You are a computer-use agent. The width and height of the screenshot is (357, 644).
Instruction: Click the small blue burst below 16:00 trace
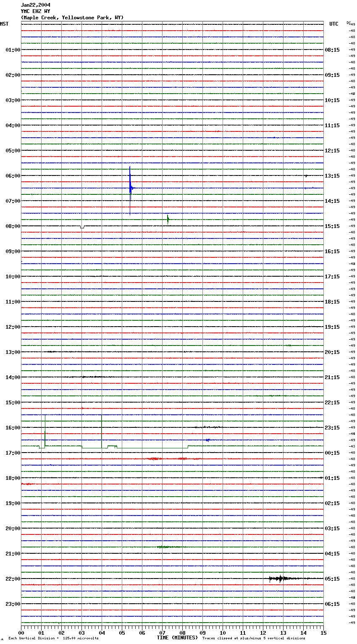[x=207, y=440]
